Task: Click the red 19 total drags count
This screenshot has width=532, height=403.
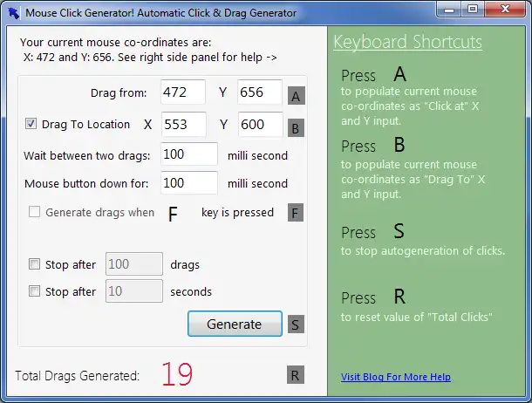Action: pos(177,374)
